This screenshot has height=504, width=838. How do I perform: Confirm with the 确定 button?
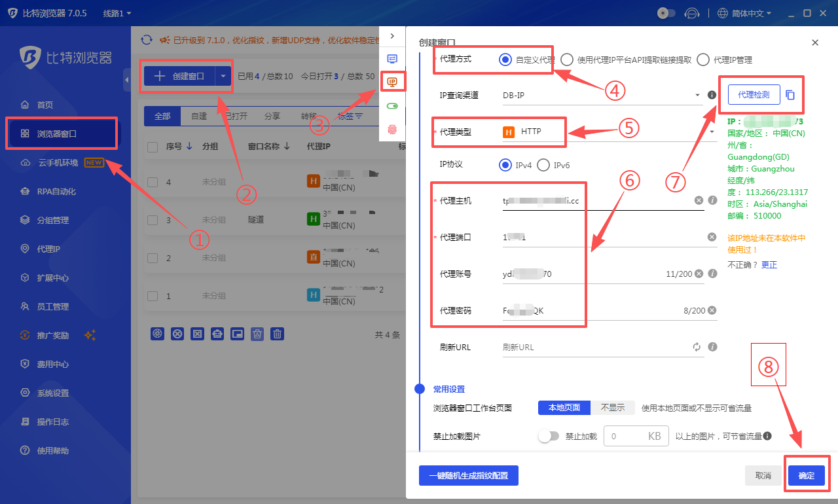(x=807, y=475)
